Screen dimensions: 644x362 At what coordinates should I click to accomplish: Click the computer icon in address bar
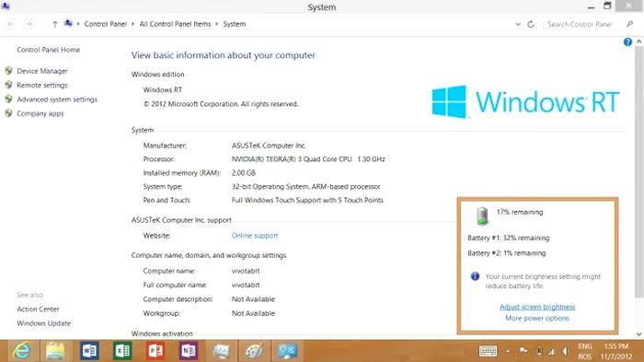click(x=68, y=24)
